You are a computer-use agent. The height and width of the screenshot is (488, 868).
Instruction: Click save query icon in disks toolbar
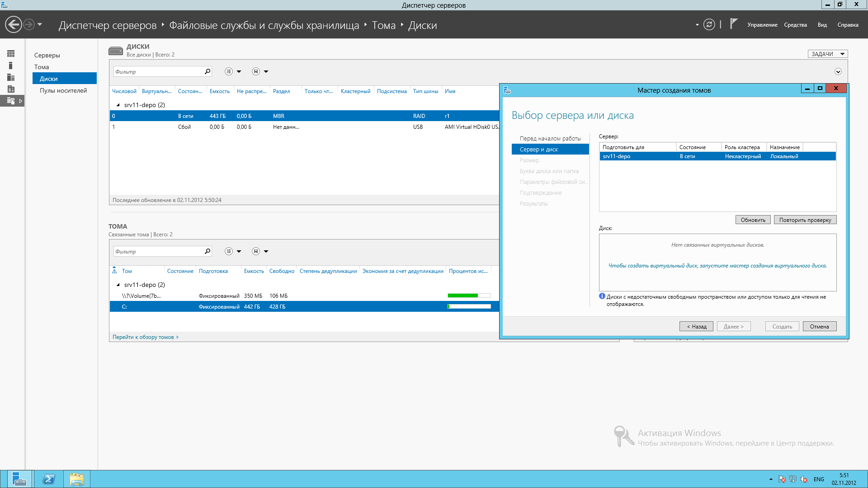[256, 71]
